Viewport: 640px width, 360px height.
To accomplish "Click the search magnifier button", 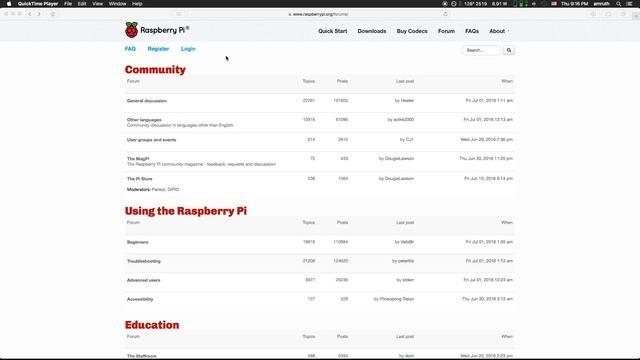I will (509, 50).
